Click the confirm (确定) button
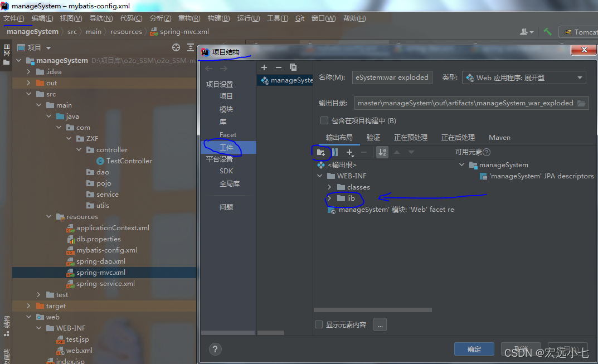The height and width of the screenshot is (364, 598). click(474, 349)
